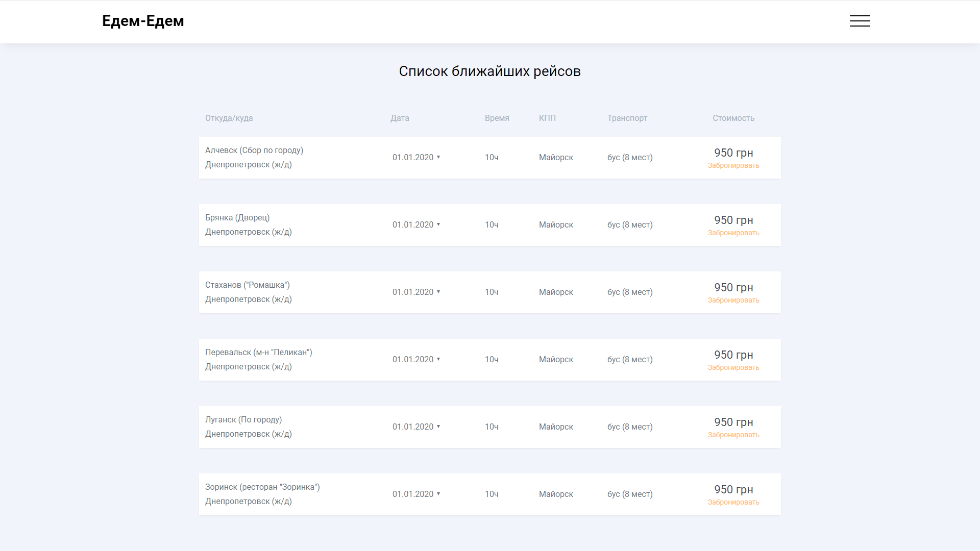Click 10ч time in Стаханов row

(492, 292)
